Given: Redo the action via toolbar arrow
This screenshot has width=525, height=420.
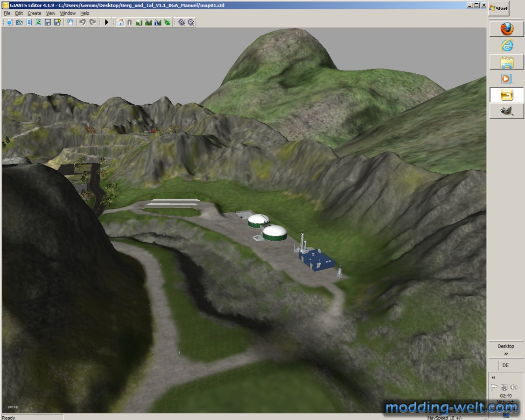Looking at the screenshot, I should click(92, 22).
